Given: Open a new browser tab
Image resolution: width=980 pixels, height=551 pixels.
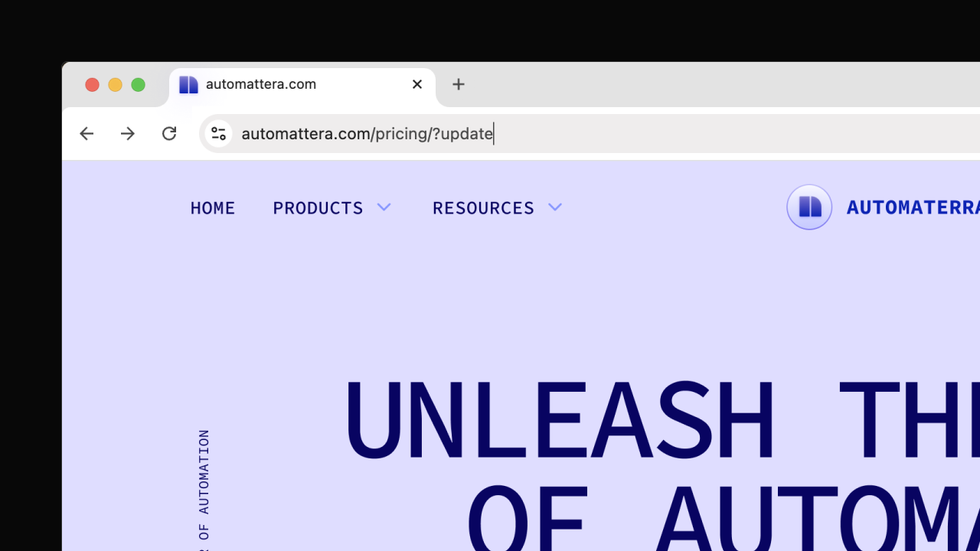Looking at the screenshot, I should pos(458,84).
